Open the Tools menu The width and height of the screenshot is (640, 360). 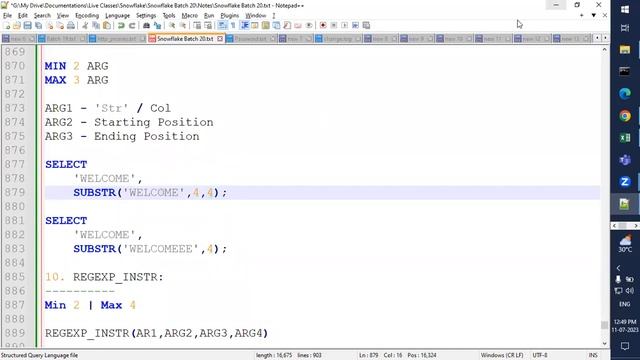pyautogui.click(x=169, y=16)
